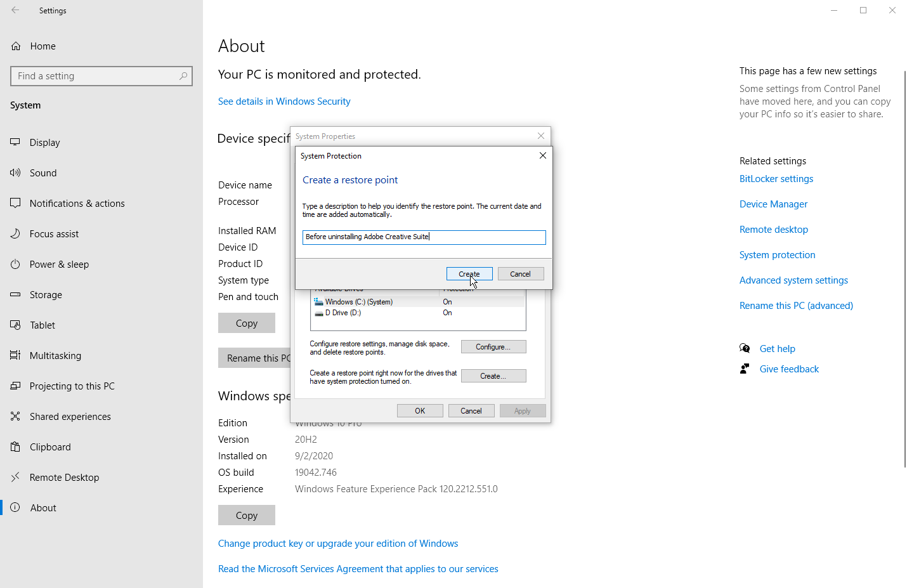Viewport: 907px width, 588px height.
Task: Open Shared experiences icon
Action: pyautogui.click(x=15, y=417)
